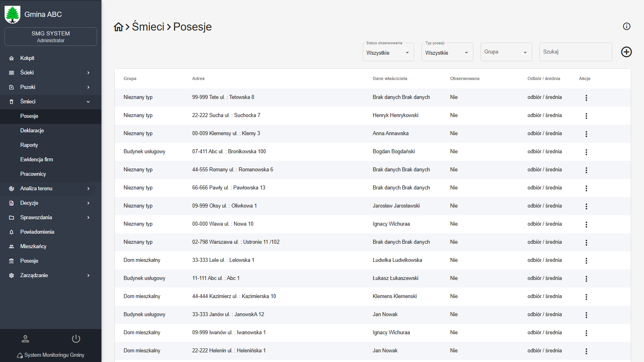
Task: Click the add new property plus button
Action: click(x=626, y=52)
